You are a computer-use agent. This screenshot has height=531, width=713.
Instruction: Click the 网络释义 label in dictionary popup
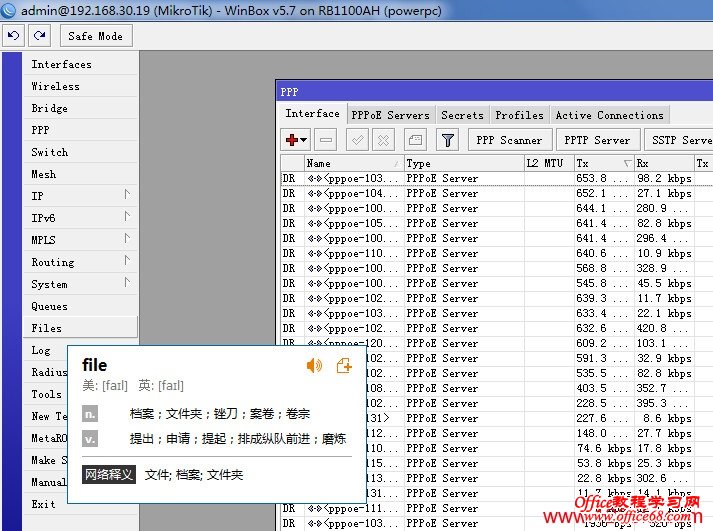point(109,475)
